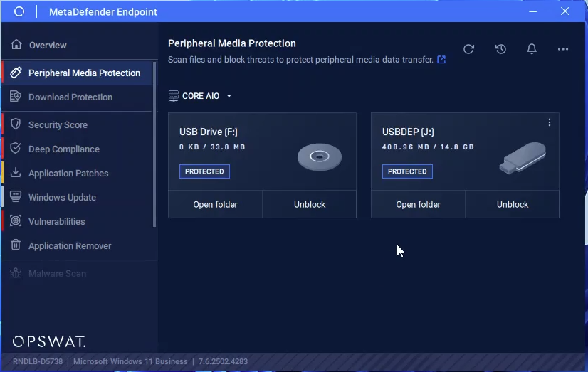Click the Application Remover trash icon
The width and height of the screenshot is (588, 372).
tap(16, 245)
